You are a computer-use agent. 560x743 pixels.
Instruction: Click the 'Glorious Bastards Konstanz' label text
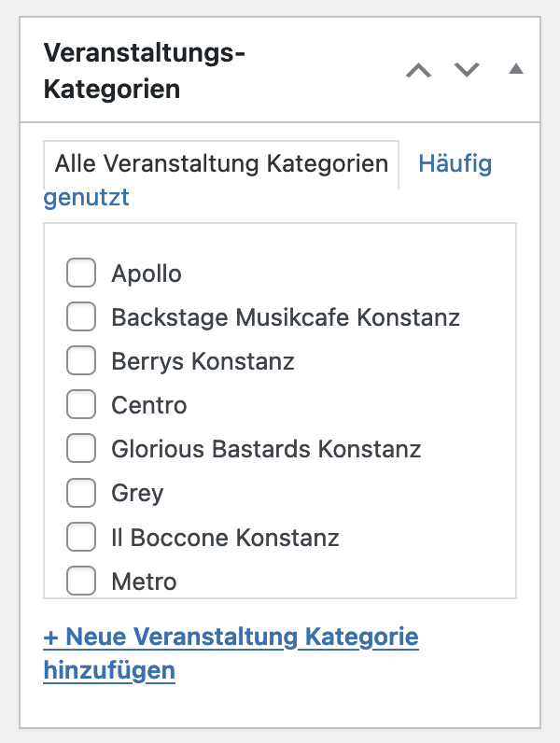point(266,449)
